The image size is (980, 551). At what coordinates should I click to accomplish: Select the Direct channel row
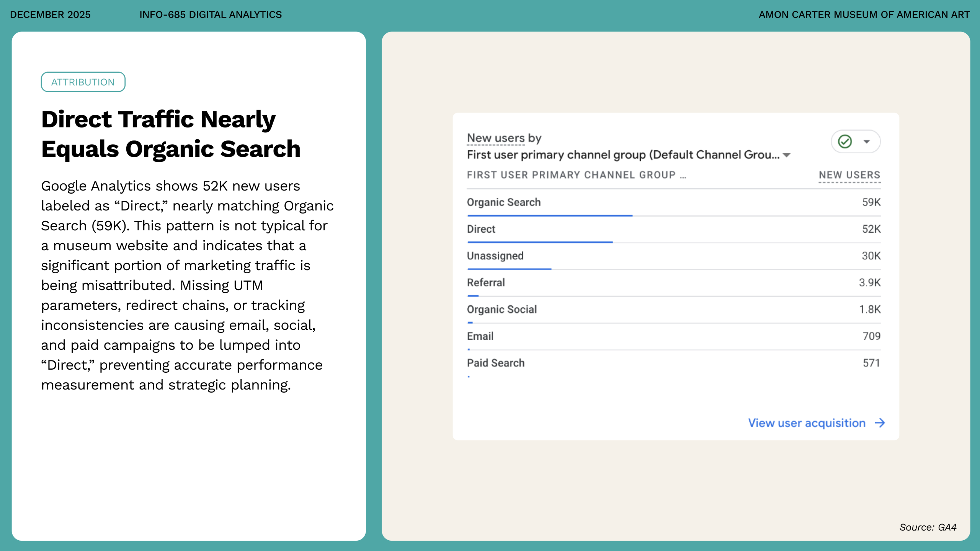pyautogui.click(x=481, y=229)
